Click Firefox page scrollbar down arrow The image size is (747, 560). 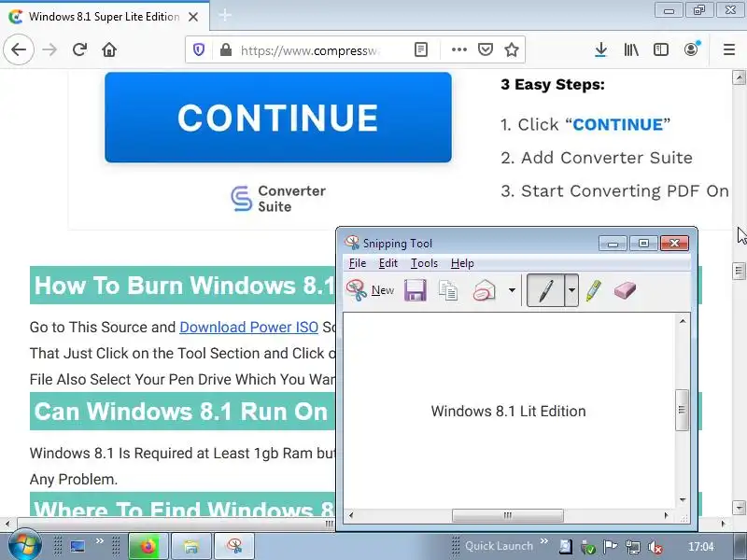tap(739, 507)
